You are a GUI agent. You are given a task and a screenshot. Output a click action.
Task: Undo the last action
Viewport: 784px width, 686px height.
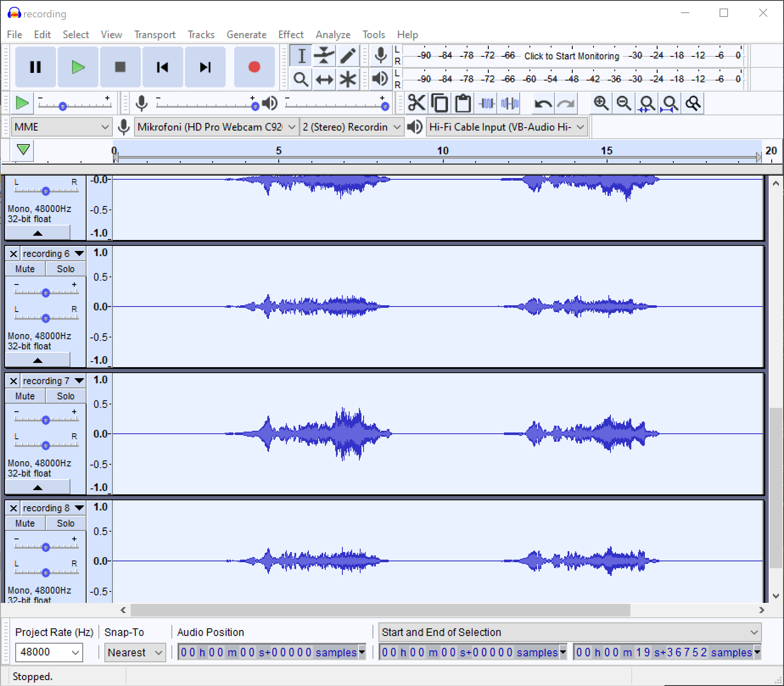(543, 103)
